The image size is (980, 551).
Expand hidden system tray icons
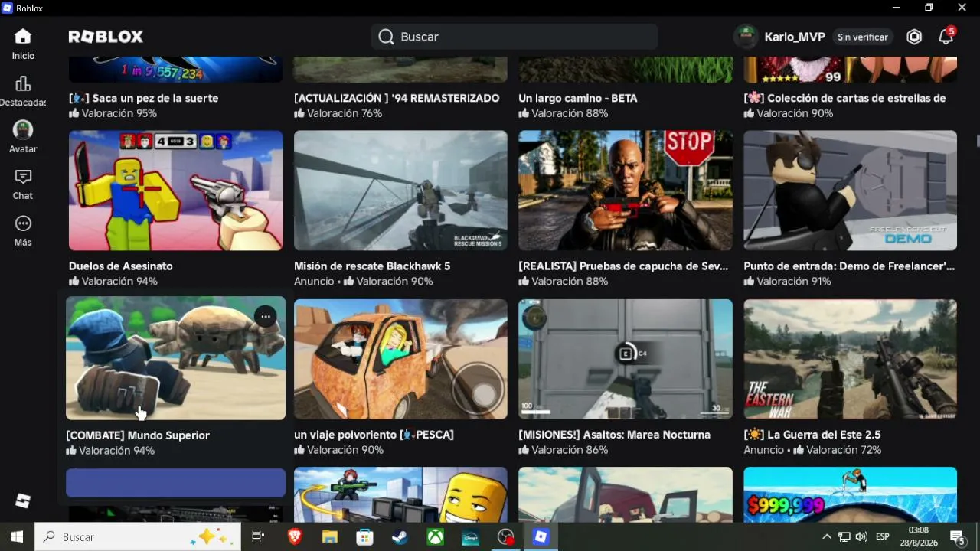pyautogui.click(x=826, y=537)
